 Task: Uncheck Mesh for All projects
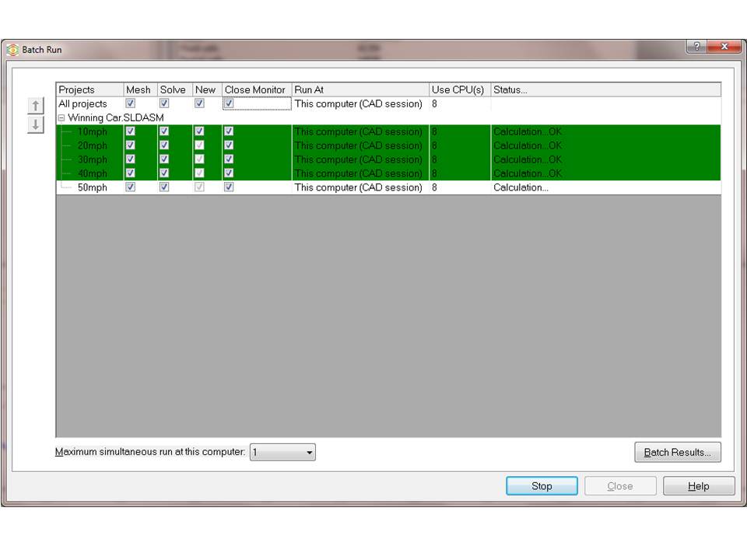pyautogui.click(x=130, y=103)
